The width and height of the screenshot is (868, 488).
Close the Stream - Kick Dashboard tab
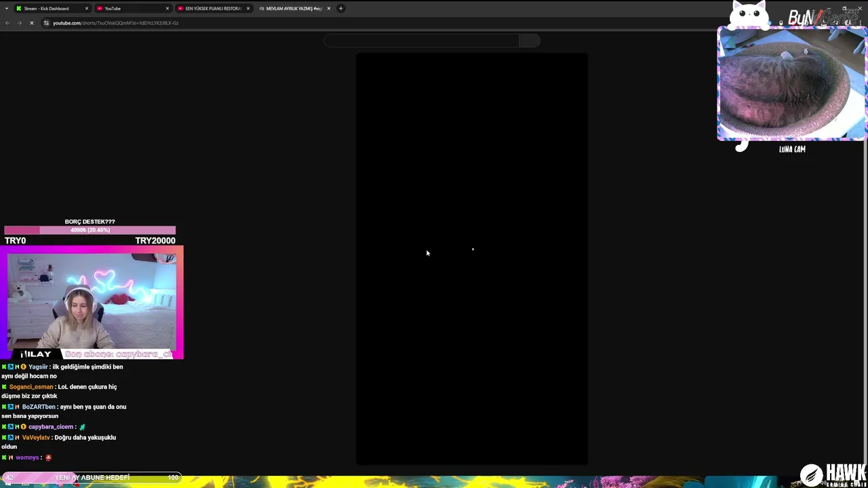pyautogui.click(x=87, y=8)
